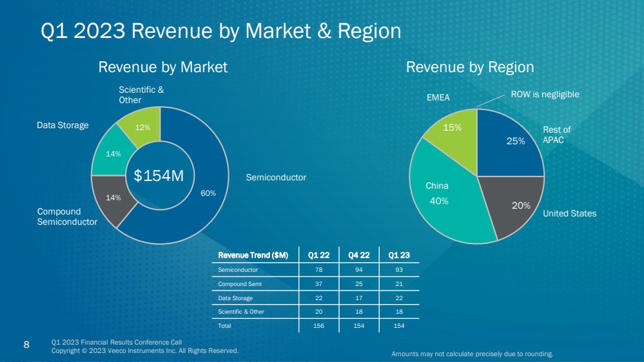Click the 'ROW is negligible' callout label
The image size is (644, 362).
(545, 95)
